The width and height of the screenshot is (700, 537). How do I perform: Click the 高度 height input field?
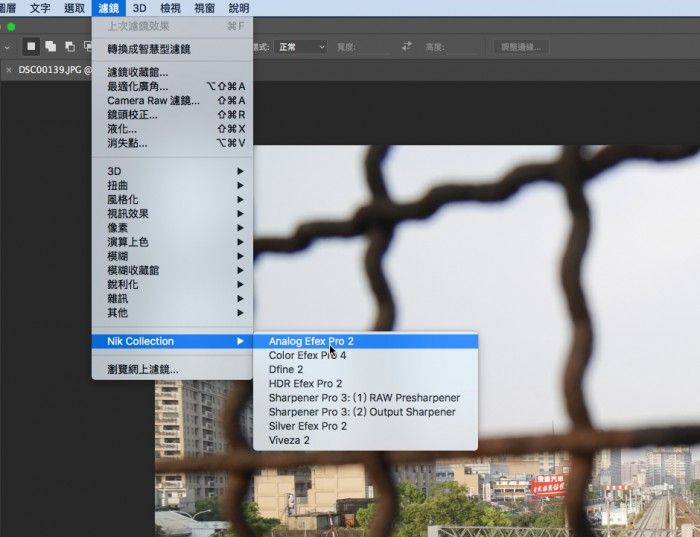[462, 47]
